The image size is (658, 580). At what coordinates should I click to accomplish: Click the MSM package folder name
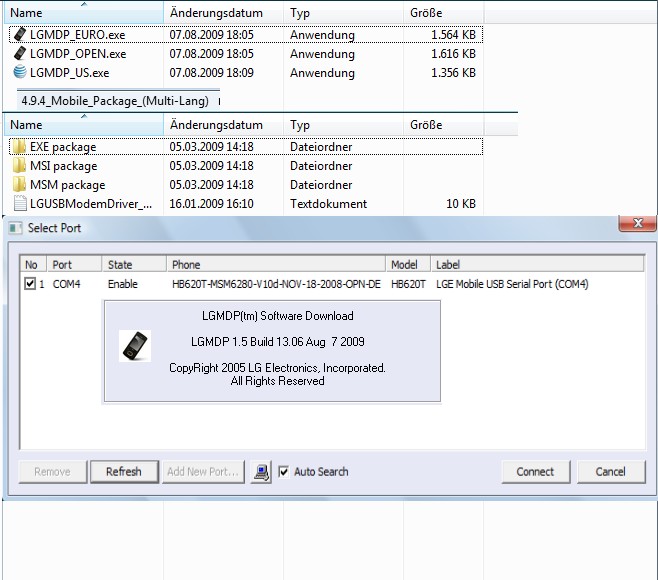click(68, 185)
